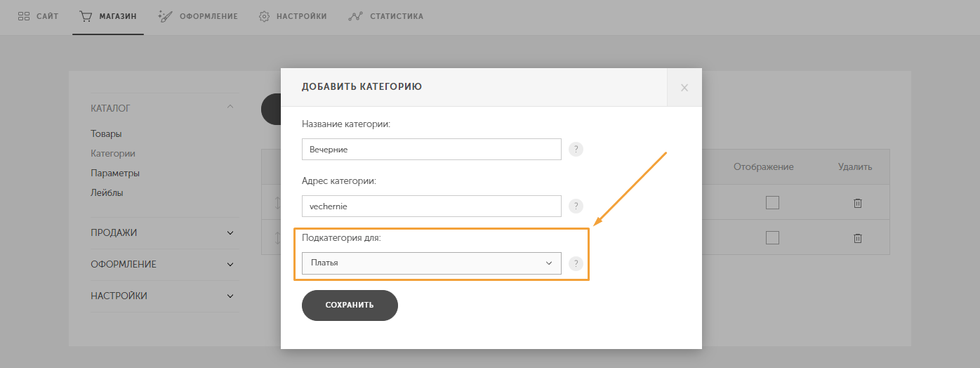The width and height of the screenshot is (980, 368).
Task: Toggle Отображение checkbox in first row
Action: pyautogui.click(x=772, y=202)
